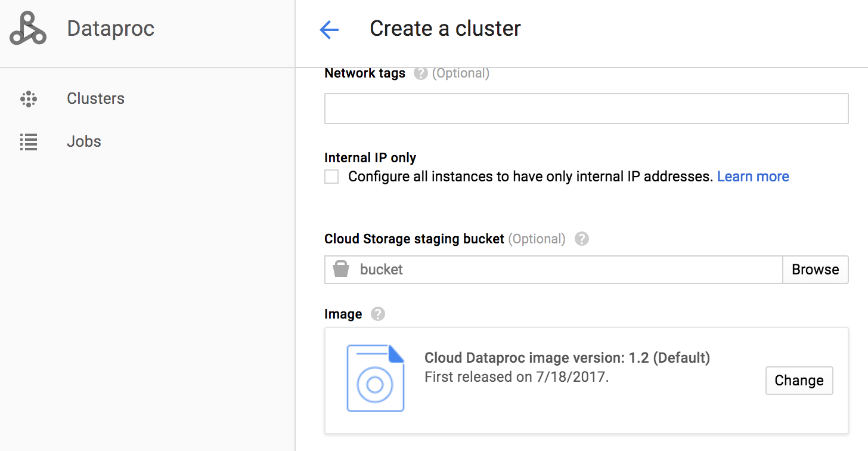Screen dimensions: 868x451
Task: Click the help icon beside Cloud Storage staging bucket
Action: (x=581, y=238)
